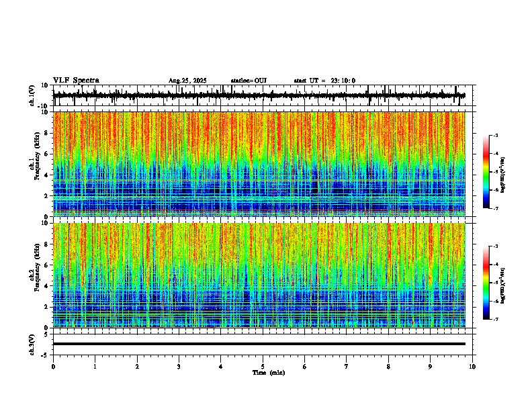This screenshot has width=532, height=411.
Task: Click the flat ch.3 voltage trace line
Action: click(x=259, y=344)
